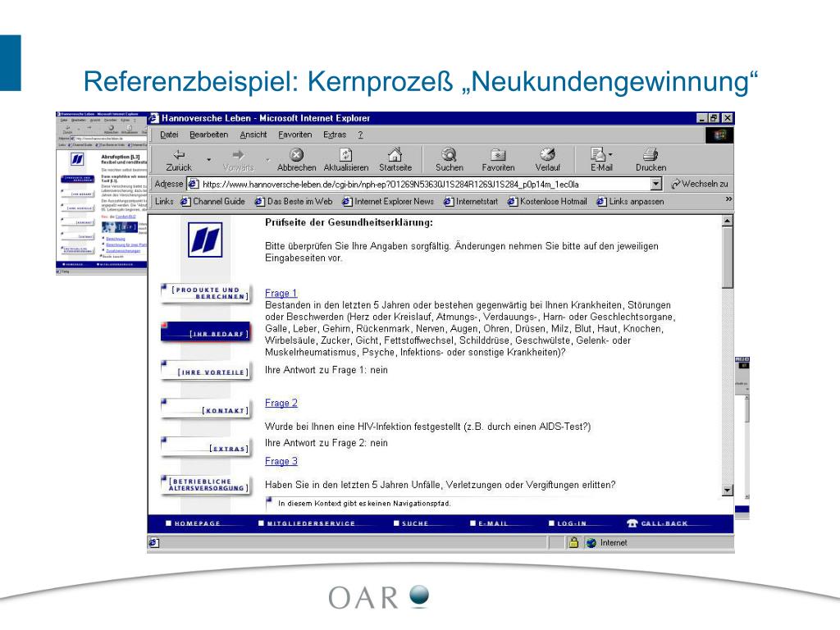Click the Frage 3 link
Image resolution: width=840 pixels, height=630 pixels.
281,461
